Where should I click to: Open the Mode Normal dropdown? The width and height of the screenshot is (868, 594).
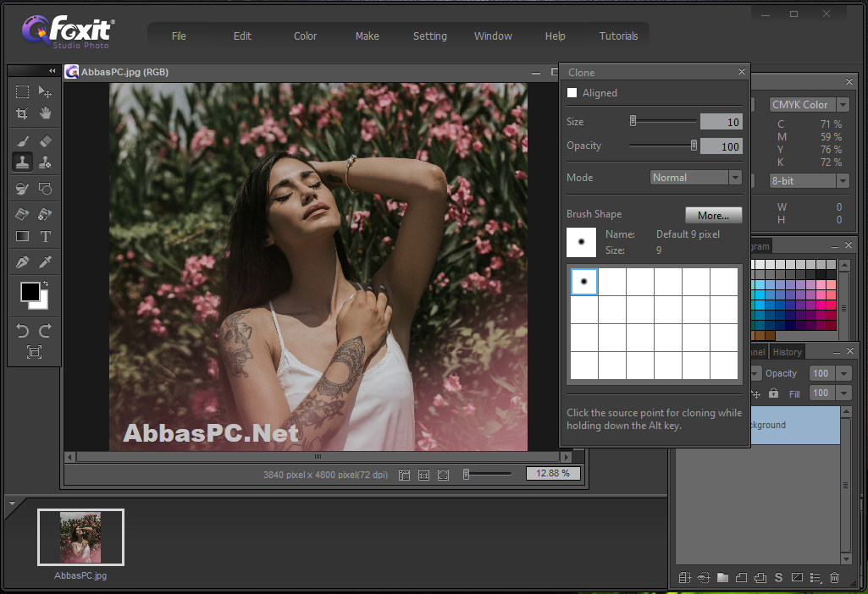coord(695,178)
